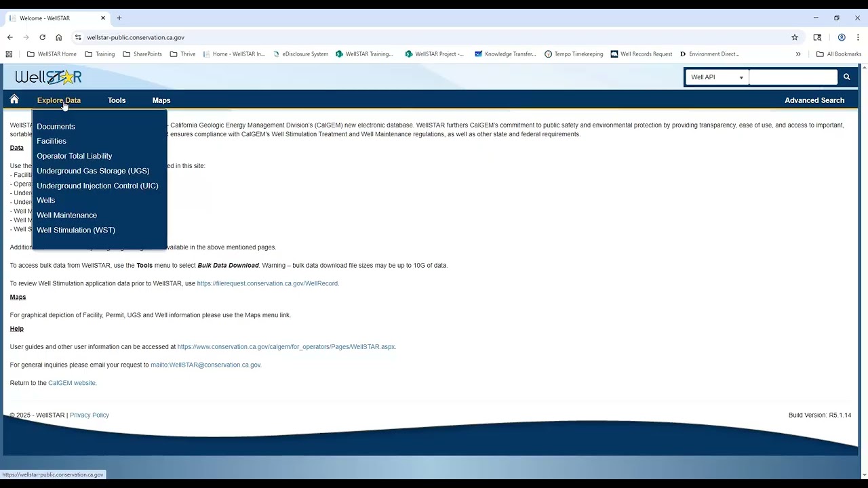Close the Welcome - WellSTAR tab
This screenshot has width=868, height=488.
click(103, 18)
